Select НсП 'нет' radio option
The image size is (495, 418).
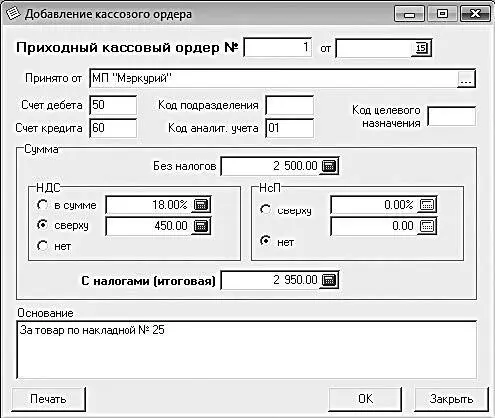tap(265, 241)
